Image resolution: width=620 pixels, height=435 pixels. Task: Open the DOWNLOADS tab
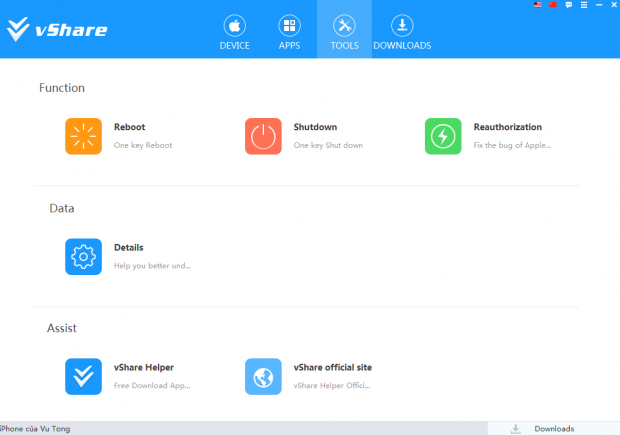402,32
